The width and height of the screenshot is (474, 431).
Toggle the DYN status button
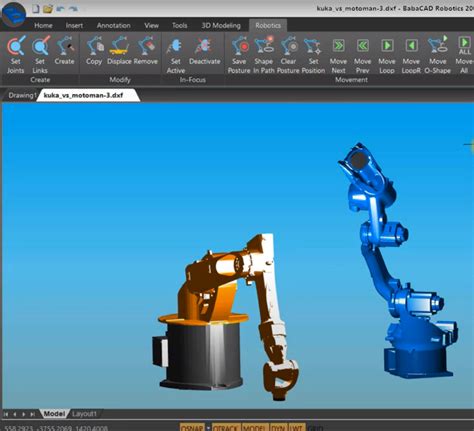[x=278, y=427]
